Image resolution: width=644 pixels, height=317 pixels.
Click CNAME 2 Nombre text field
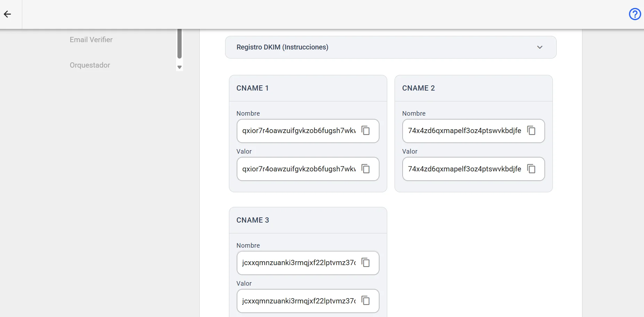(474, 131)
